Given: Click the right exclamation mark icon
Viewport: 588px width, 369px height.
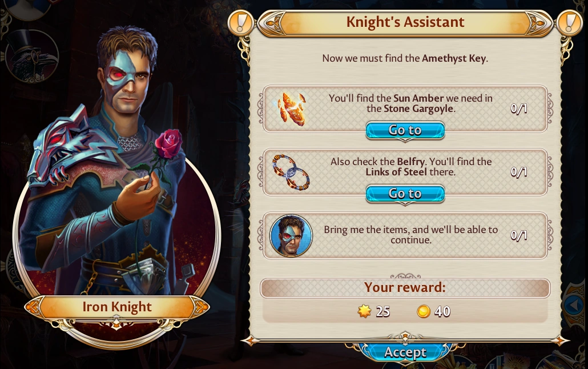Looking at the screenshot, I should pyautogui.click(x=569, y=23).
